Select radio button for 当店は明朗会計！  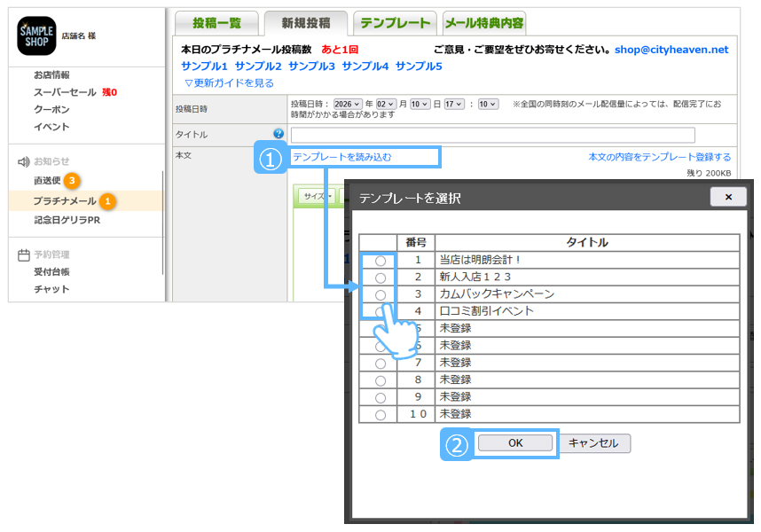[x=380, y=261]
